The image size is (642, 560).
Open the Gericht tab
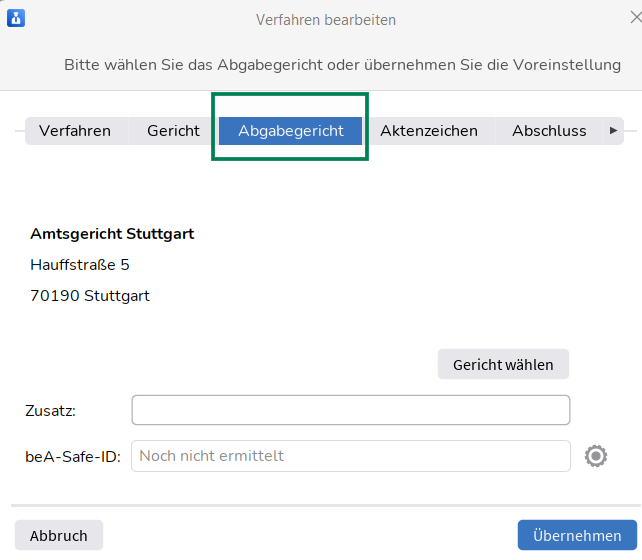pos(173,131)
